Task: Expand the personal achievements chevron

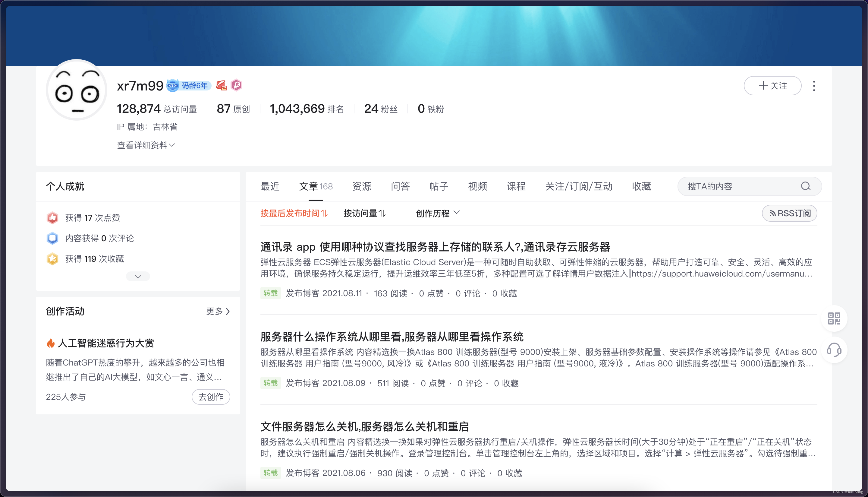Action: 138,277
